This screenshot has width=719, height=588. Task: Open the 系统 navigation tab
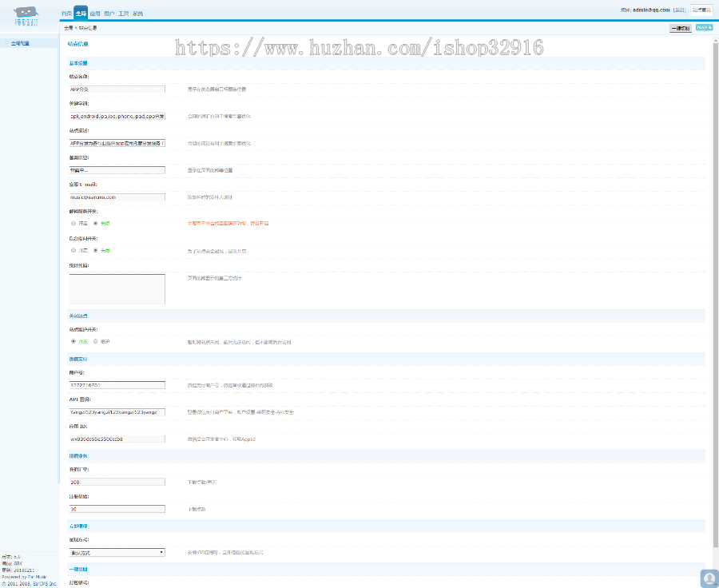(137, 14)
